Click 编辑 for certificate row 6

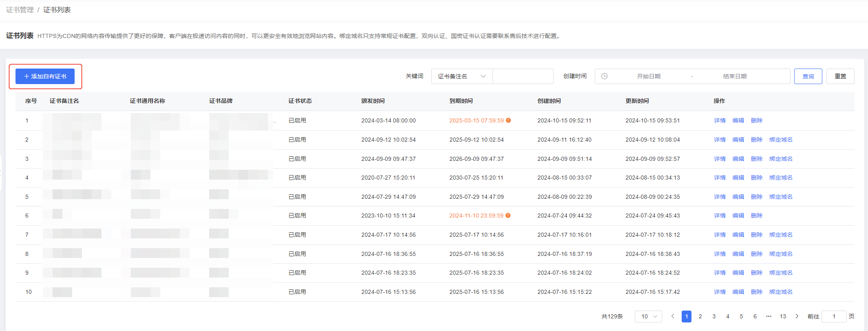(738, 215)
